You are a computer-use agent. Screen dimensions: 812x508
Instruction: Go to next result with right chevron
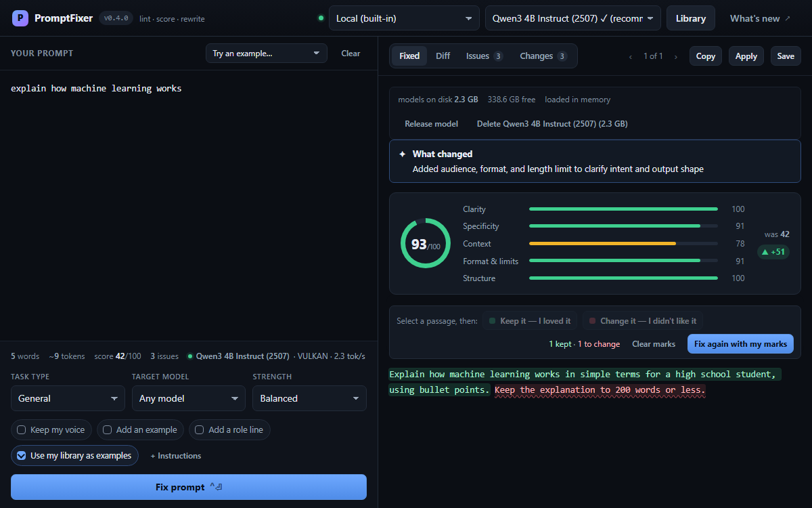(675, 56)
